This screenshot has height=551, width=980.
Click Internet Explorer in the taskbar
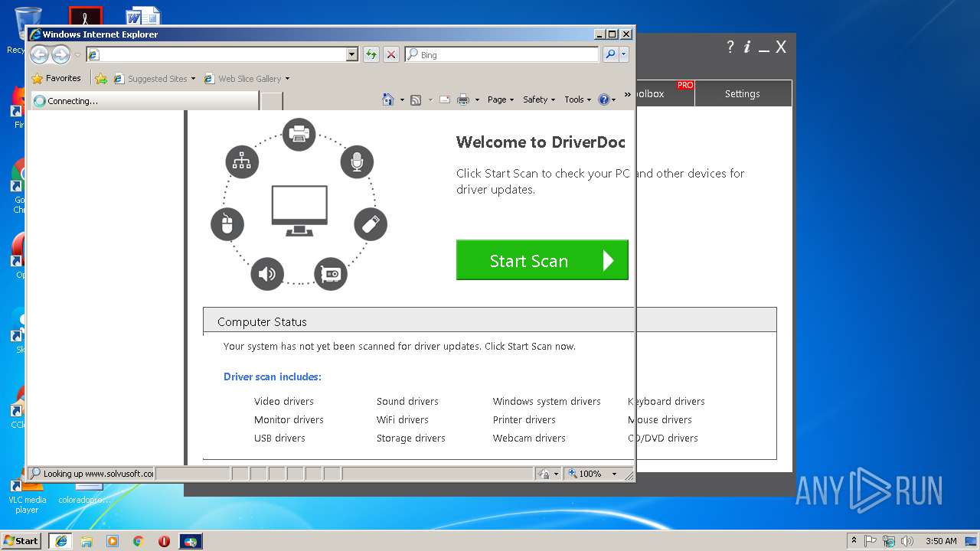61,541
